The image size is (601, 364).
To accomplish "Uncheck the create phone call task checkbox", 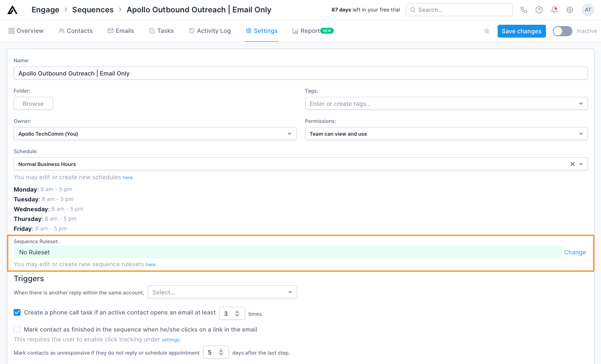I will point(17,312).
